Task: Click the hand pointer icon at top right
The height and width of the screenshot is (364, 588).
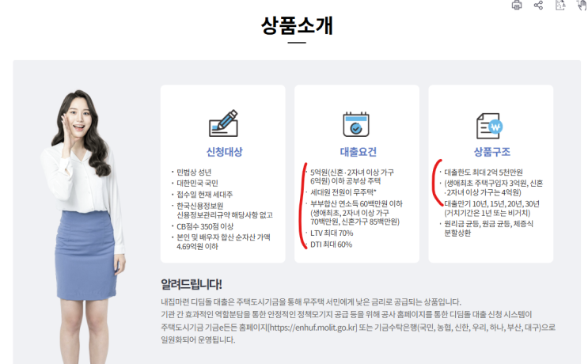Action: [582, 5]
